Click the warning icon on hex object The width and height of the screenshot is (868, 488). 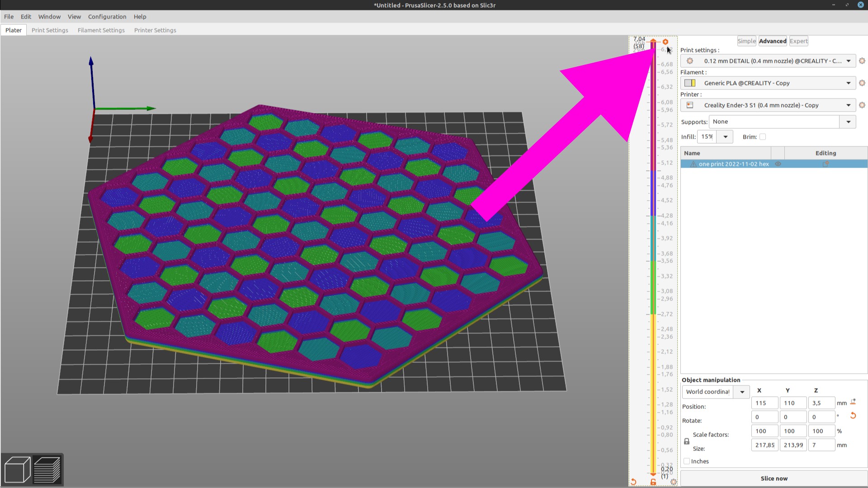pos(693,164)
